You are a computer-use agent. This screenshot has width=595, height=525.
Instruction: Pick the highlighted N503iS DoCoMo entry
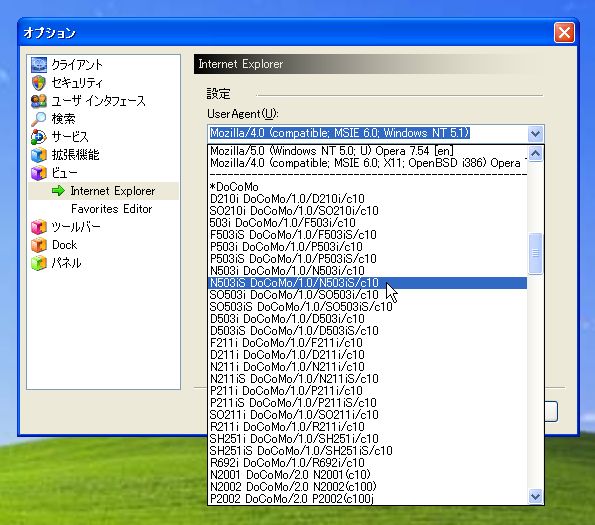(x=367, y=283)
